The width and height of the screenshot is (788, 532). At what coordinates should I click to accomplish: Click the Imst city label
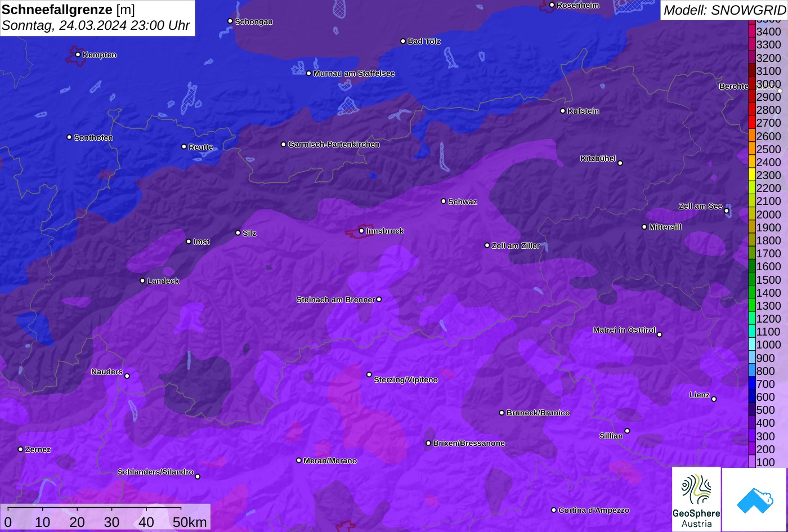(x=202, y=242)
